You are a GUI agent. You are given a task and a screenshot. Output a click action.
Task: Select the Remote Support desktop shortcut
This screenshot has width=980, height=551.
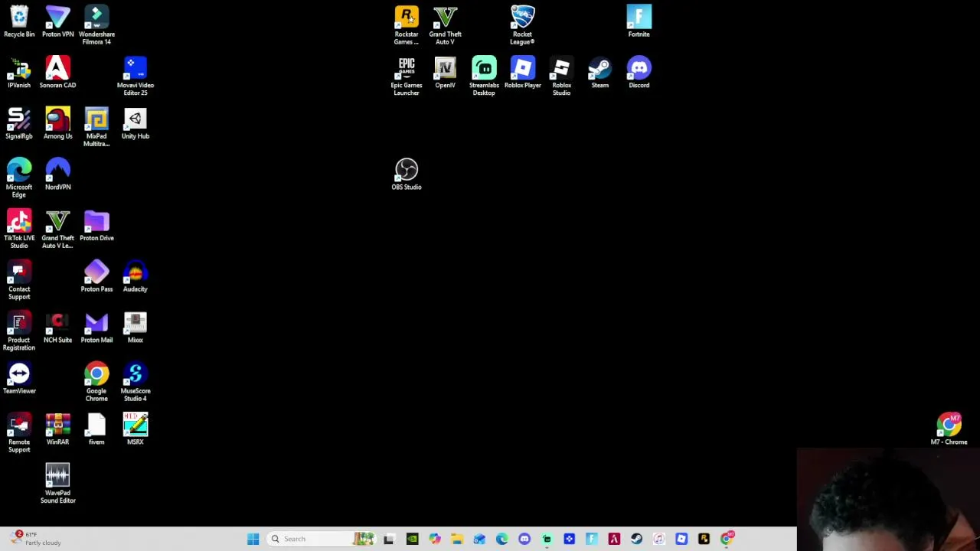pyautogui.click(x=19, y=434)
